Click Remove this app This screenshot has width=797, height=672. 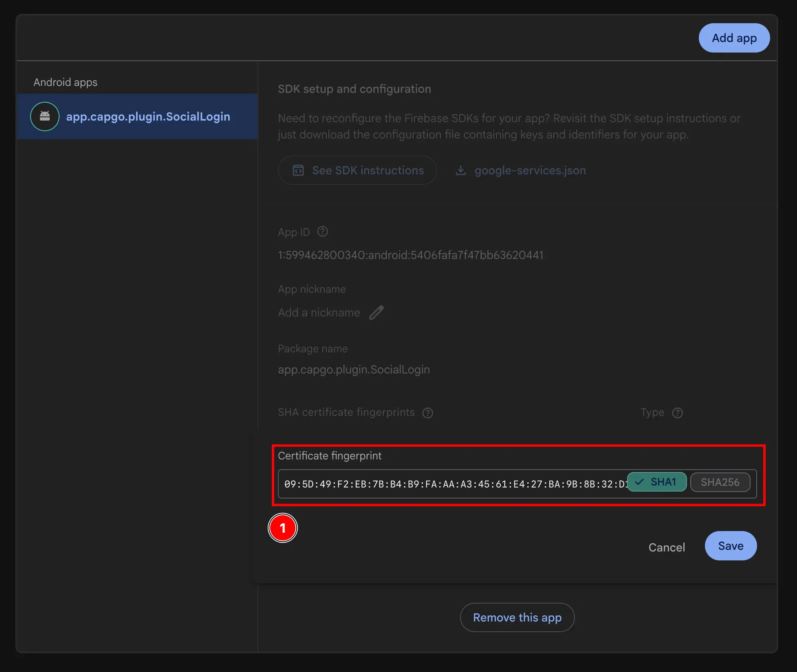517,617
